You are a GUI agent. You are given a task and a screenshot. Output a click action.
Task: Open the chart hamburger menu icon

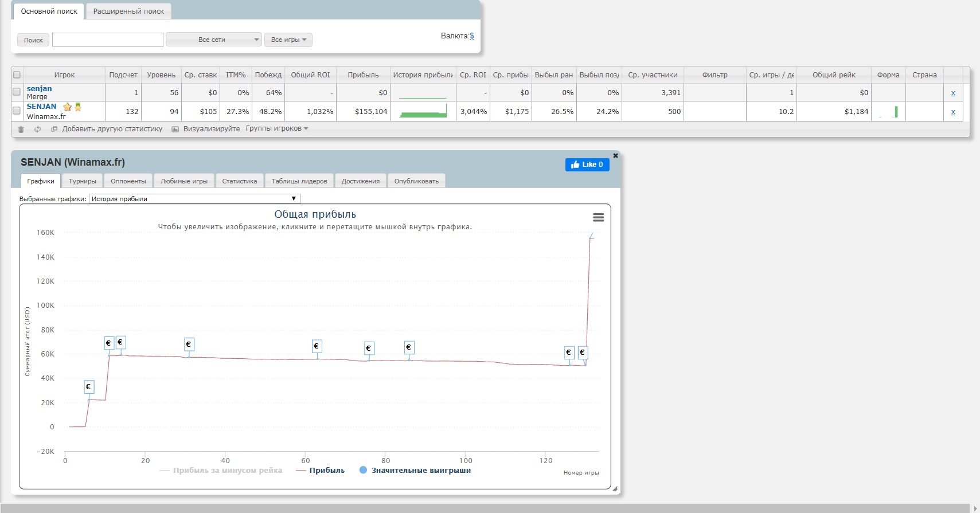pos(598,217)
